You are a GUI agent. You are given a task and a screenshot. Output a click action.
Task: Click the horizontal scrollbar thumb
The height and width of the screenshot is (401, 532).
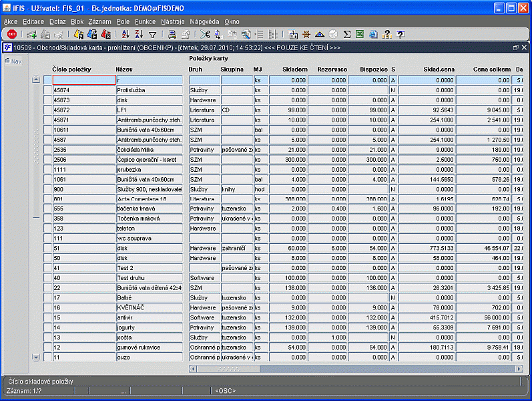pos(228,369)
